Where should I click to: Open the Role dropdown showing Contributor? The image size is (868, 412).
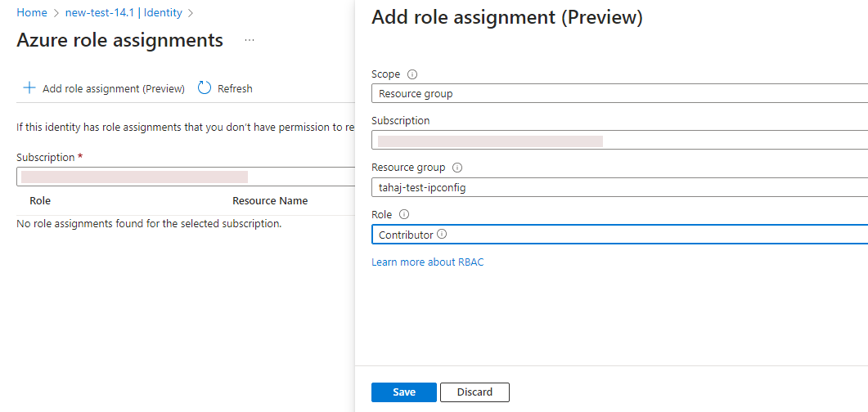[619, 235]
